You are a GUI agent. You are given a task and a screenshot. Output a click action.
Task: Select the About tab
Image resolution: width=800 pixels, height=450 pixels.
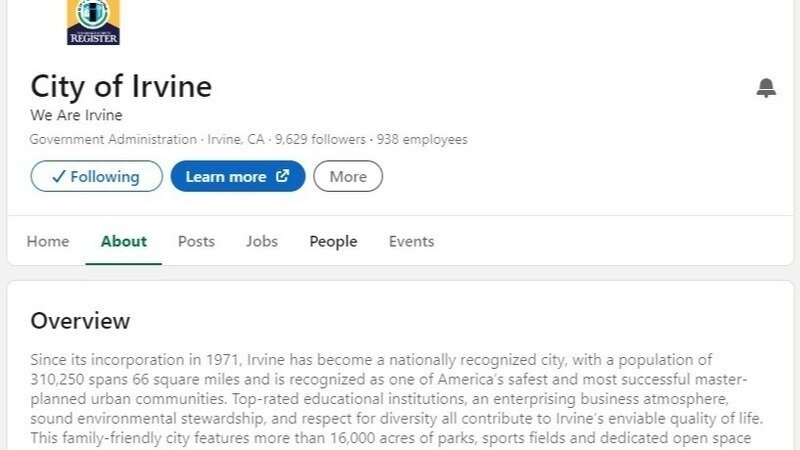point(124,241)
